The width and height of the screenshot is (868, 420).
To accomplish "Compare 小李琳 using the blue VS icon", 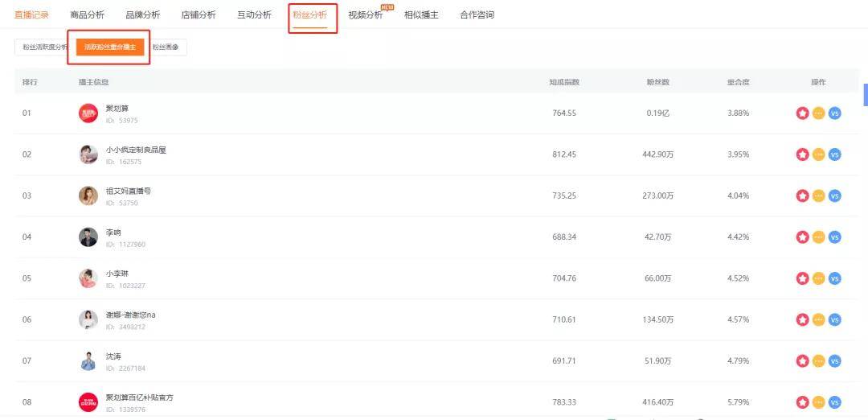I will point(834,278).
